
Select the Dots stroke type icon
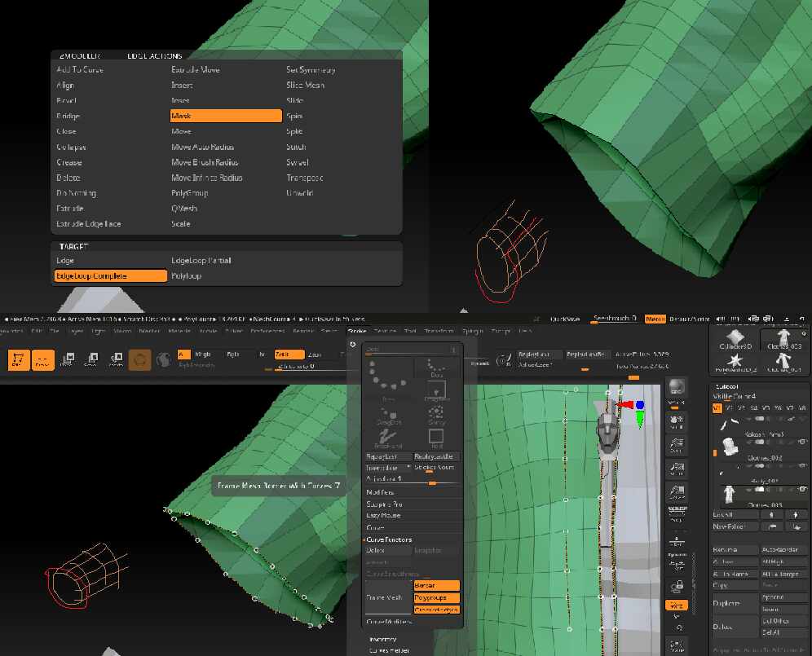point(436,368)
